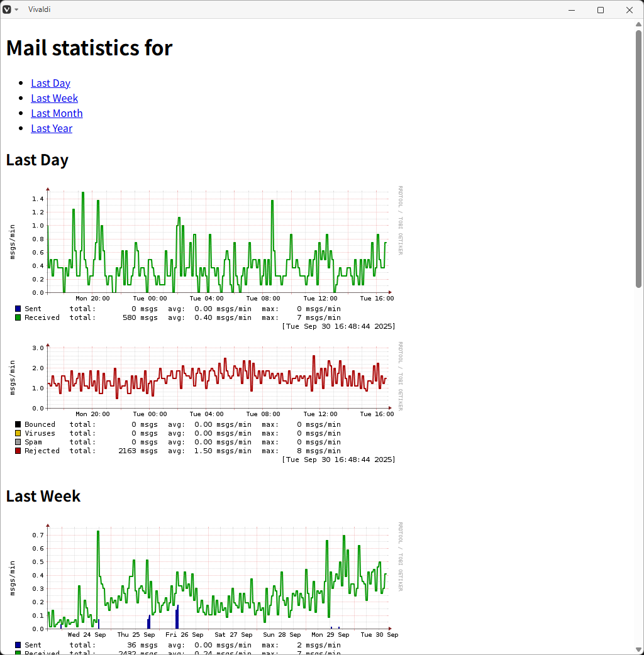This screenshot has height=655, width=644.
Task: Click the red Rejected legend swatch
Action: pos(18,451)
